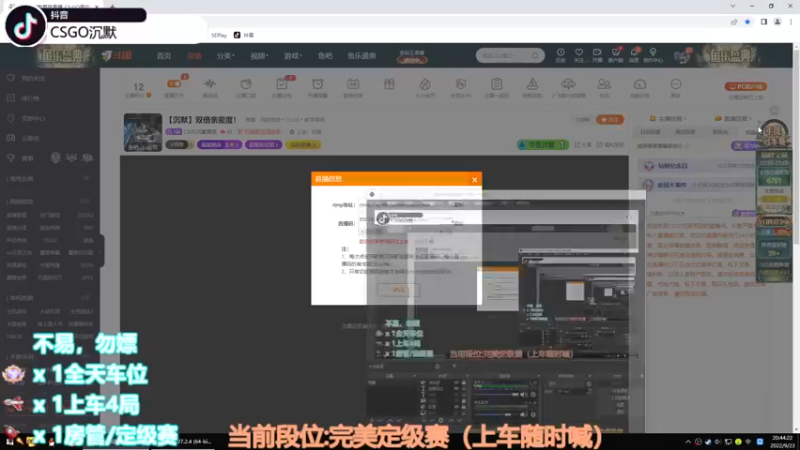This screenshot has height=450, width=800.
Task: Click the two-people icon in streamer toolbar
Action: coord(604,84)
